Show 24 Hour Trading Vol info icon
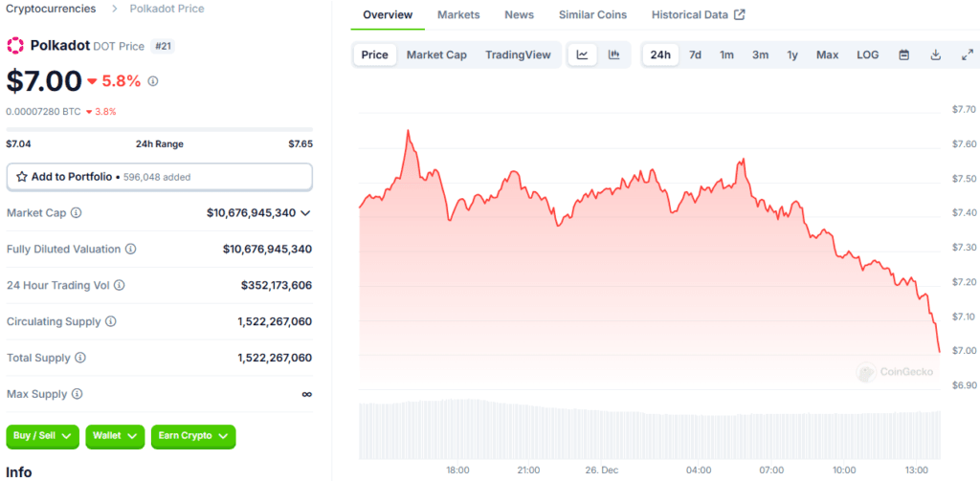The width and height of the screenshot is (980, 481). click(x=120, y=286)
